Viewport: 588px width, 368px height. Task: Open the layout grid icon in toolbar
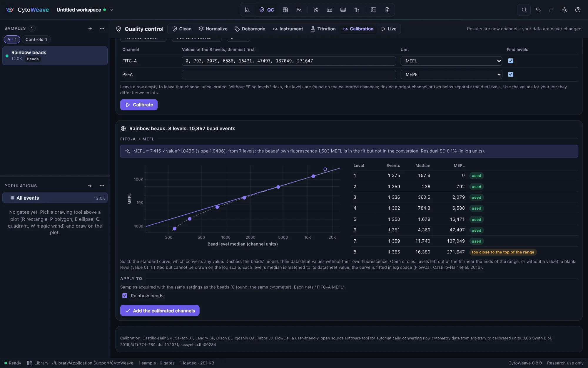(285, 10)
